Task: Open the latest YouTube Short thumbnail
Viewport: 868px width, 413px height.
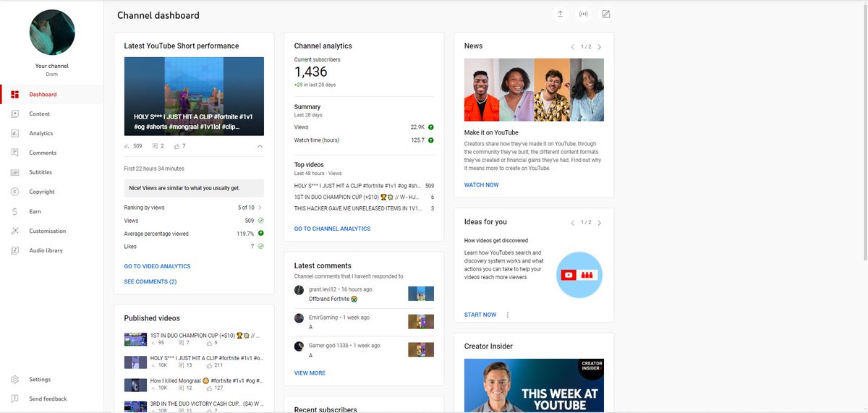Action: 194,96
